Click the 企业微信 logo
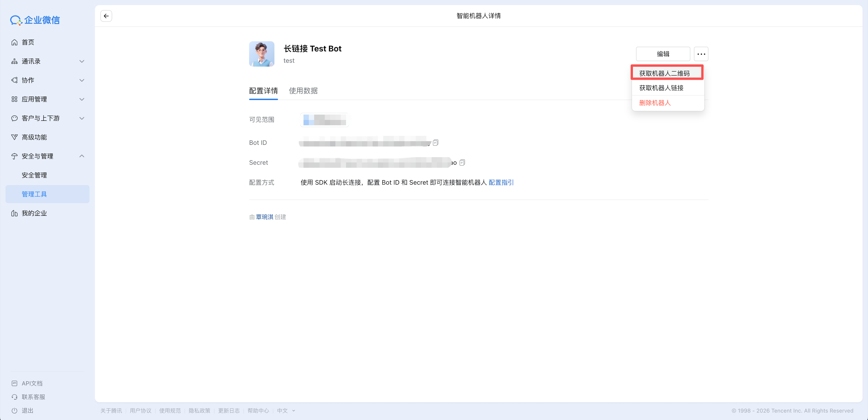 coord(35,20)
